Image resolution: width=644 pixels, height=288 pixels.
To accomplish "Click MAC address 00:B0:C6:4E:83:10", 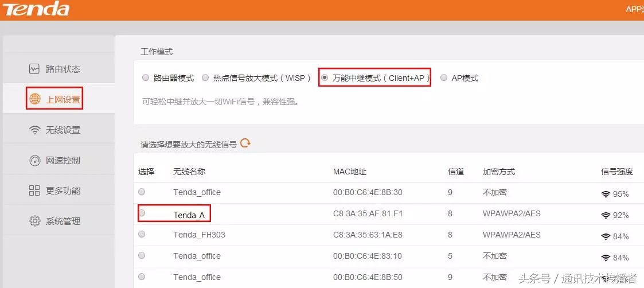I will pyautogui.click(x=368, y=256).
